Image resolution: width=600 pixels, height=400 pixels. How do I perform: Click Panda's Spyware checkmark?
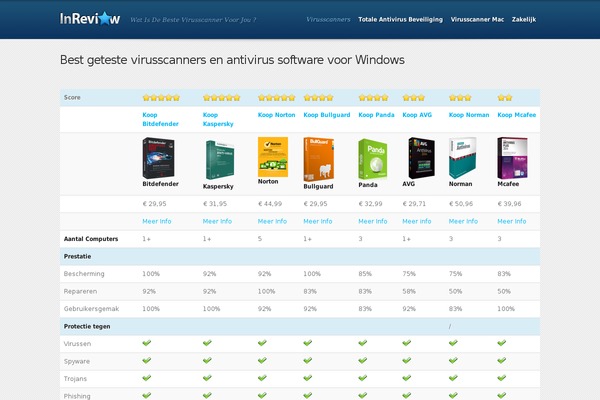click(363, 360)
